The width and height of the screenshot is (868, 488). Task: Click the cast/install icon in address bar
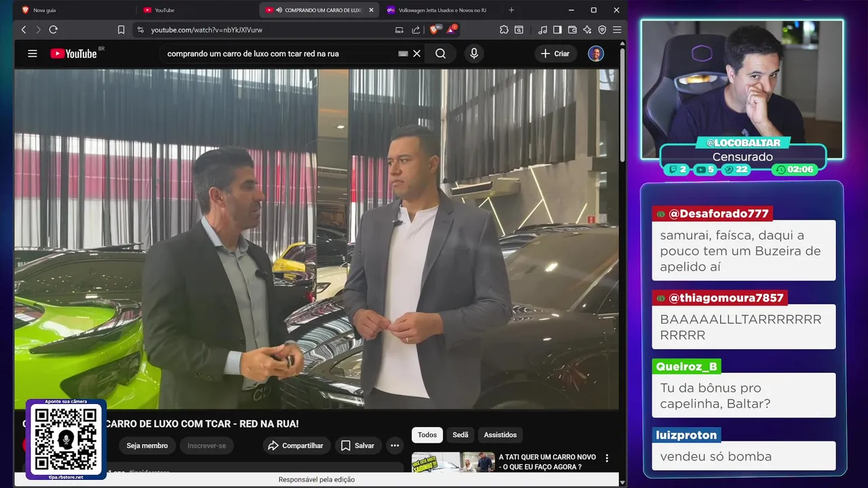[x=399, y=30]
